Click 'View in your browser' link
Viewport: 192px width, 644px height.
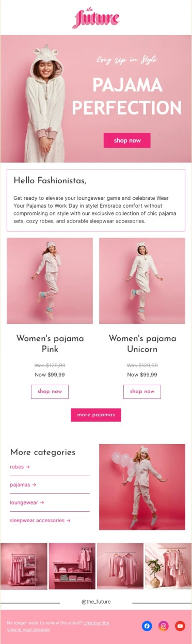click(28, 630)
